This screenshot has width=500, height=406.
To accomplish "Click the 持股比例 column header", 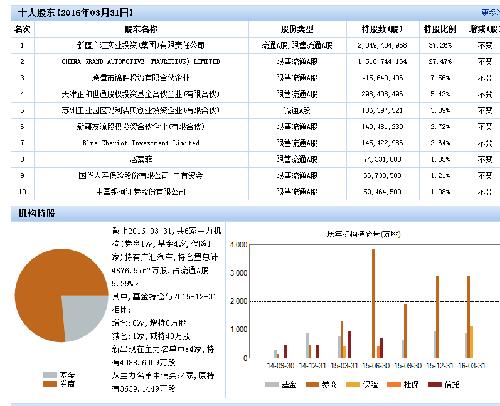I will click(440, 29).
